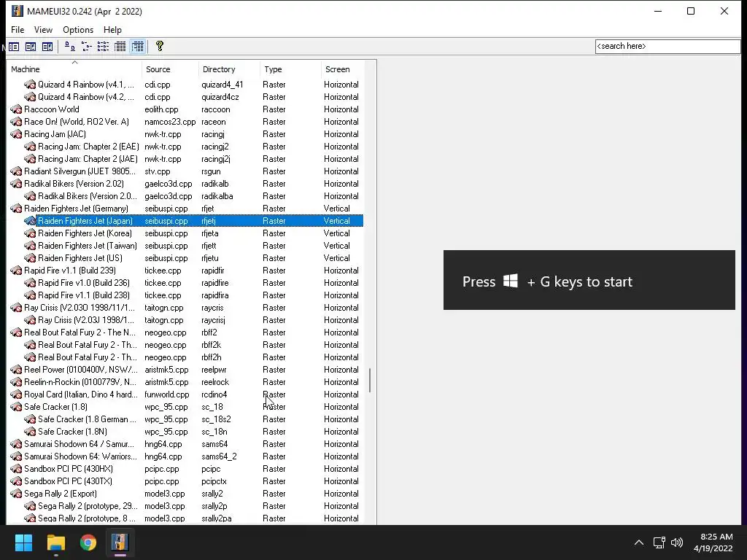Click into the search here field
The width and height of the screenshot is (747, 560).
point(667,46)
